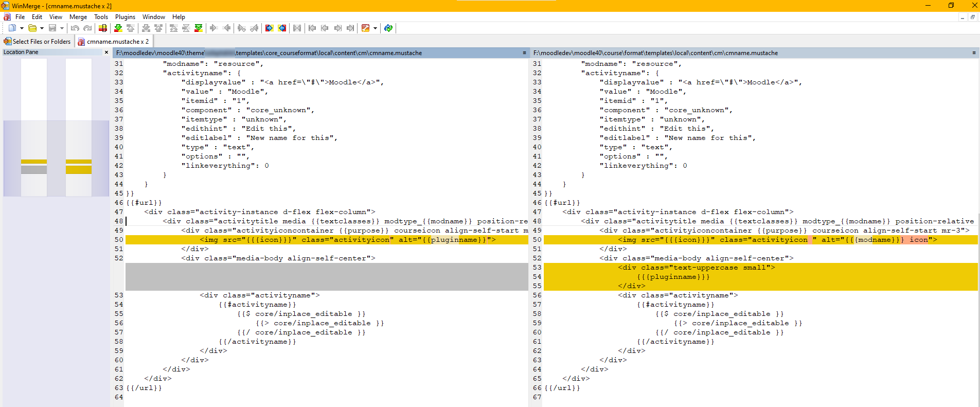The image size is (980, 407).
Task: Click right bar yellow block in Location Pane
Action: pyautogui.click(x=79, y=170)
